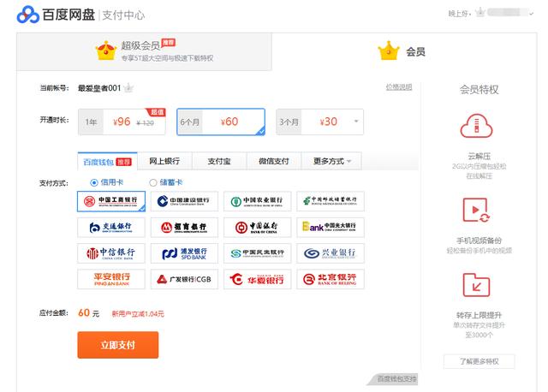548x392 pixels.
Task: Pick 广发银行 CGB bank logo
Action: coord(184,279)
